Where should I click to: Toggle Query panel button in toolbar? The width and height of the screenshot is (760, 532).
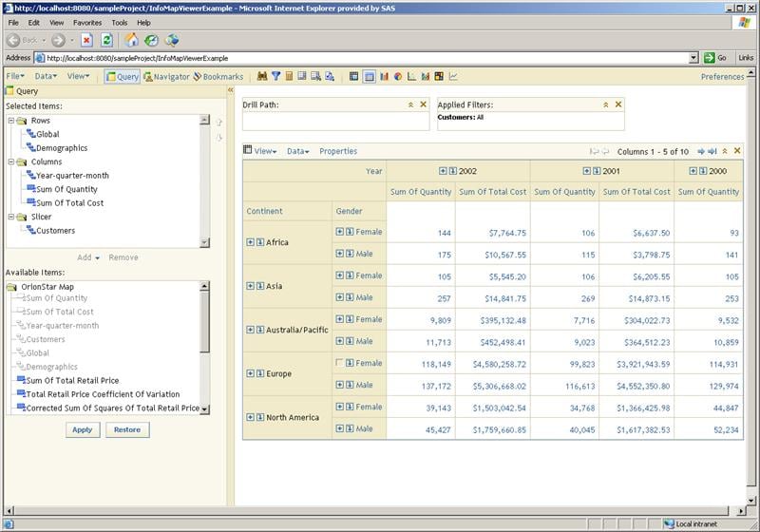click(x=122, y=77)
